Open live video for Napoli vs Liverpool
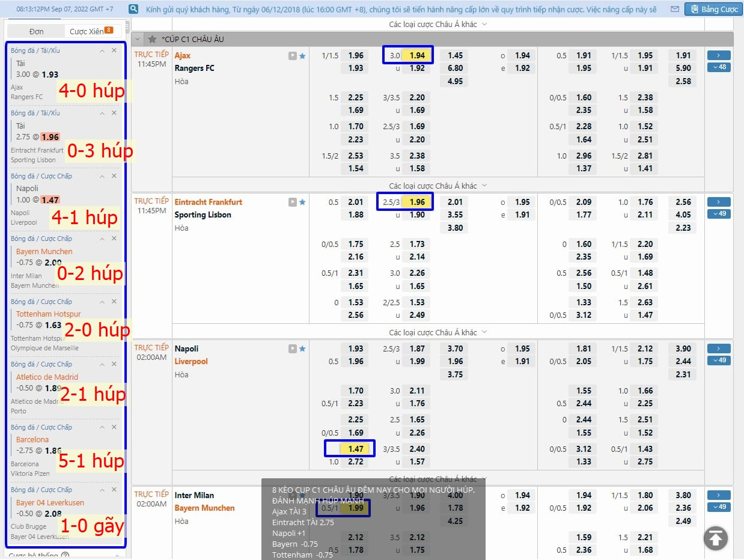744x560 pixels. (292, 348)
